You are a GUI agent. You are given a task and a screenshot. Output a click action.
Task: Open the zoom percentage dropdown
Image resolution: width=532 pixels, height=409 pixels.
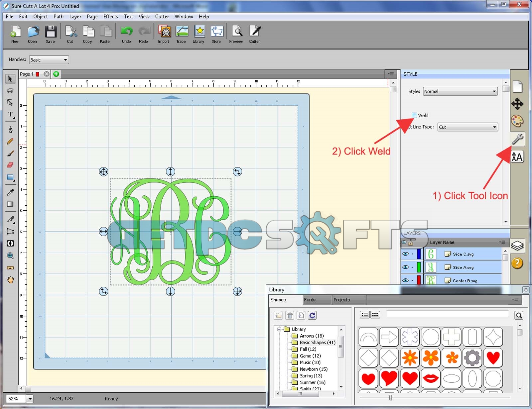point(30,399)
